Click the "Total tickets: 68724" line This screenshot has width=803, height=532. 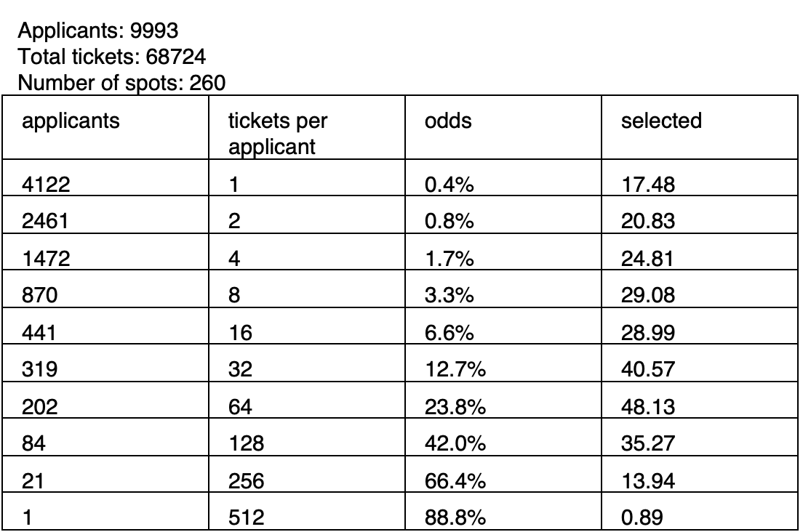106,57
